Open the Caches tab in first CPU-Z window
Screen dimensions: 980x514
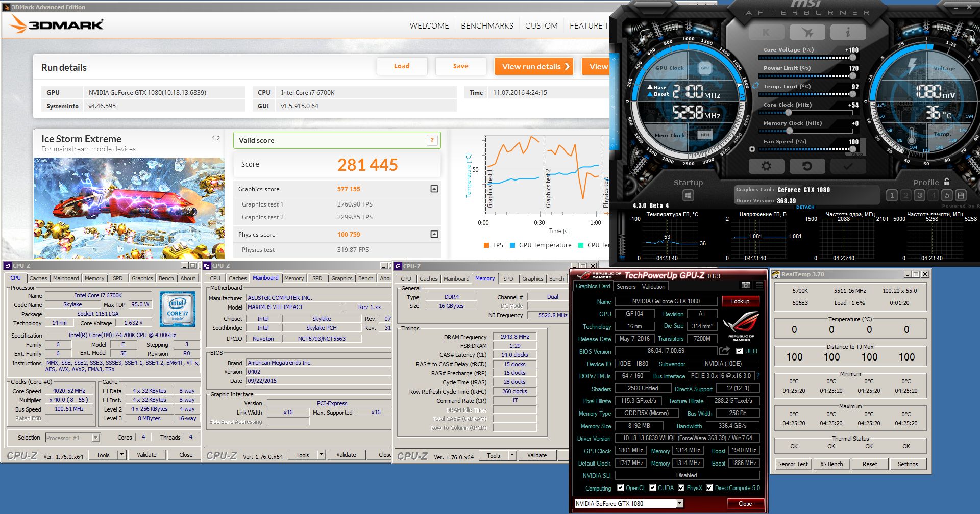(38, 278)
